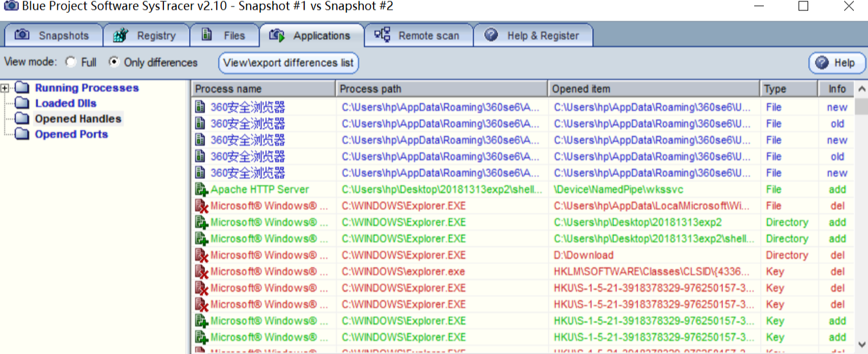Viewport: 868px width, 354px height.
Task: Click the Remote scan network icon
Action: pyautogui.click(x=382, y=35)
